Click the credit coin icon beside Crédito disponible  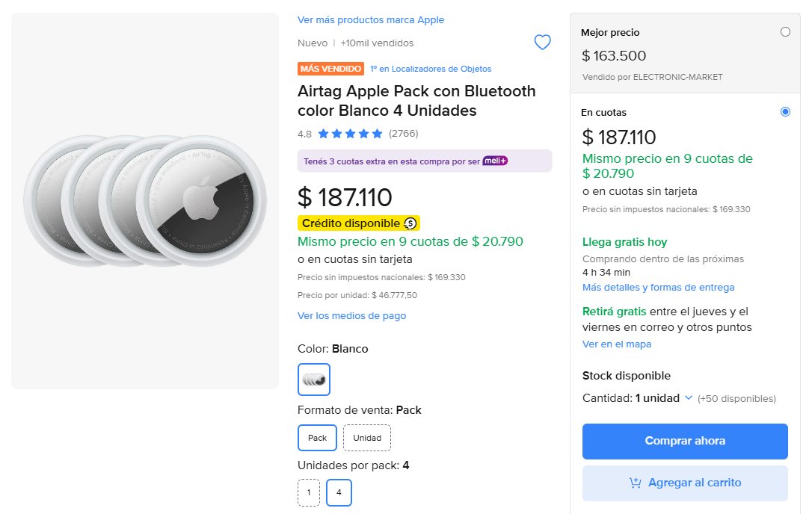(410, 223)
